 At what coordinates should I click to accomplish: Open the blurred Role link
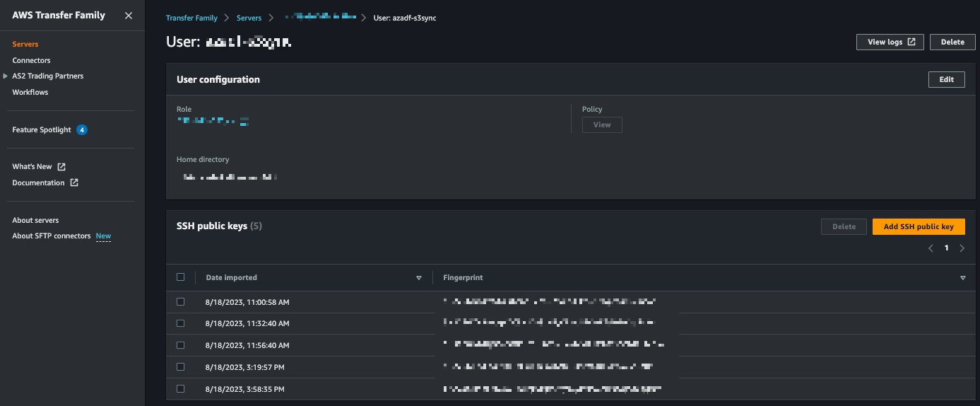tap(213, 122)
